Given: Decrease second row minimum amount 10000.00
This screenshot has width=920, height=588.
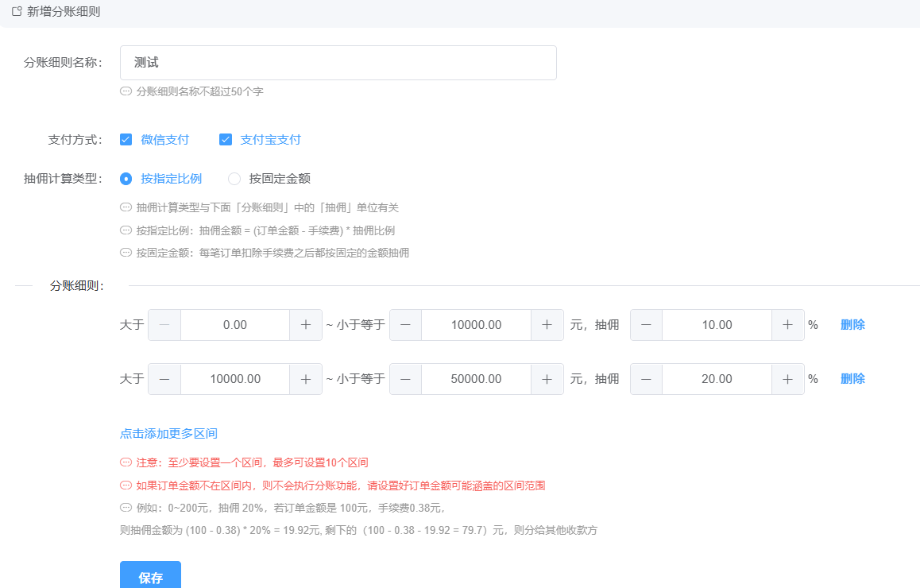Looking at the screenshot, I should tap(164, 379).
